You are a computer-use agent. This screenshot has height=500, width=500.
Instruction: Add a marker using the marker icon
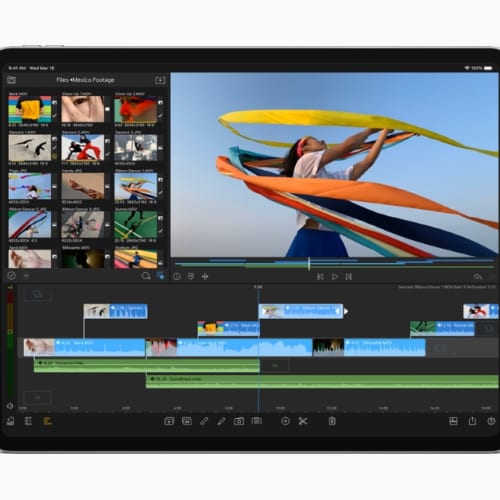[191, 276]
